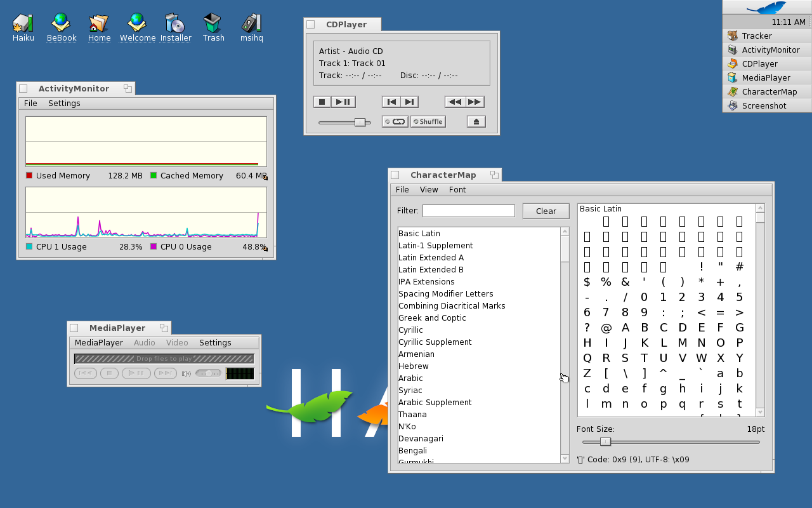This screenshot has height=508, width=812.
Task: Open Font menu in CharacterMap
Action: (x=457, y=189)
